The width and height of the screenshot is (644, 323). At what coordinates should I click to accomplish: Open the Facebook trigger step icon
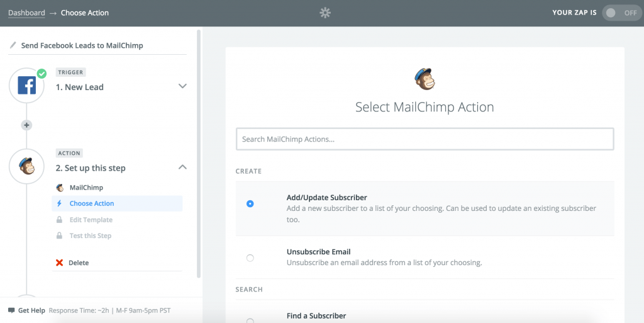click(26, 86)
